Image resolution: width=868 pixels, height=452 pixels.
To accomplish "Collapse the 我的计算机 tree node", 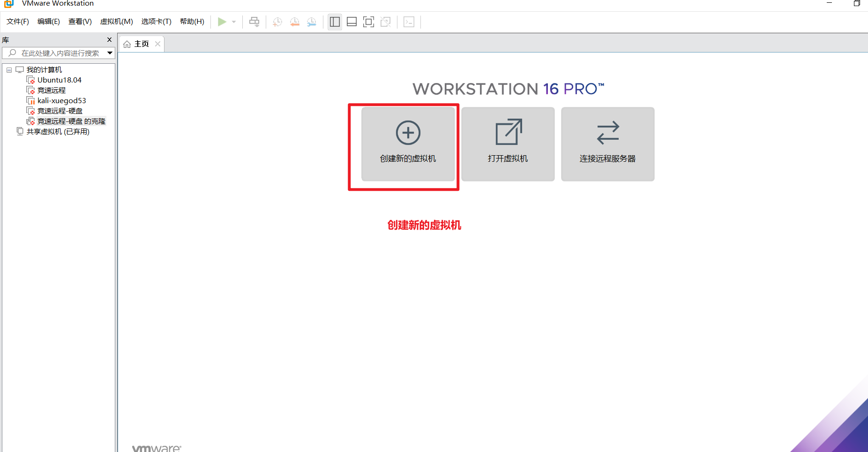I will [x=9, y=70].
